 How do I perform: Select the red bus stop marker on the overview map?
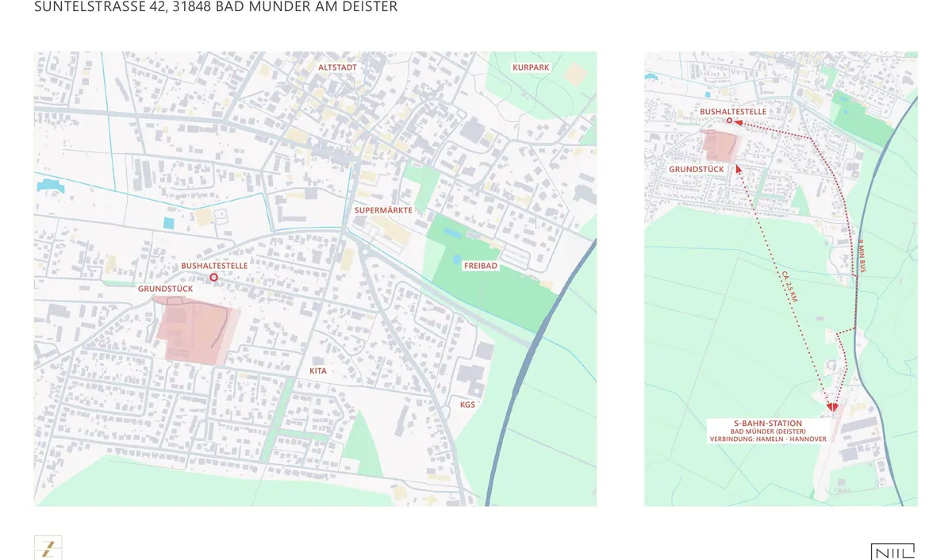[x=729, y=121]
